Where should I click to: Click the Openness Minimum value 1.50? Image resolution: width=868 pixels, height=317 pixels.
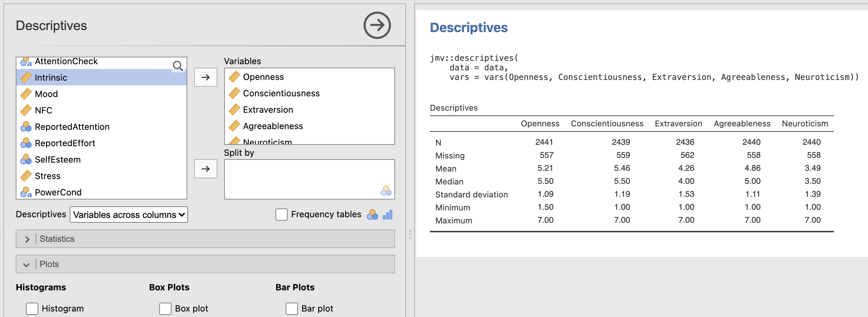pos(545,207)
